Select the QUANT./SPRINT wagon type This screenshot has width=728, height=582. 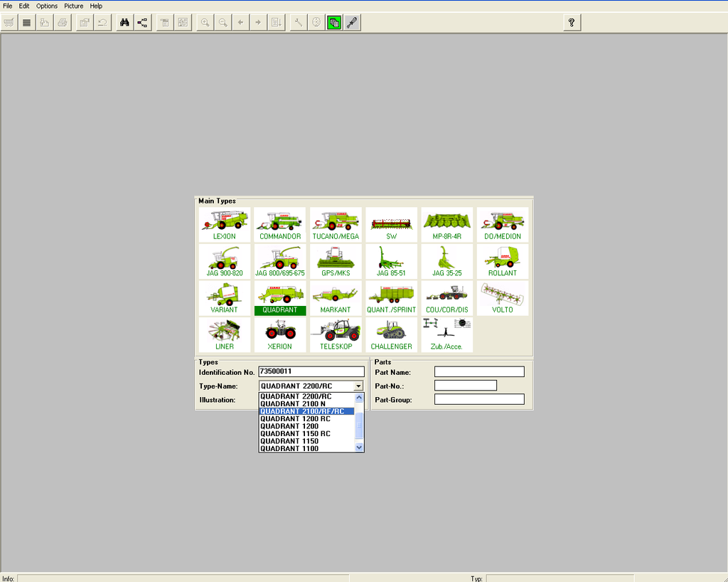click(x=392, y=298)
